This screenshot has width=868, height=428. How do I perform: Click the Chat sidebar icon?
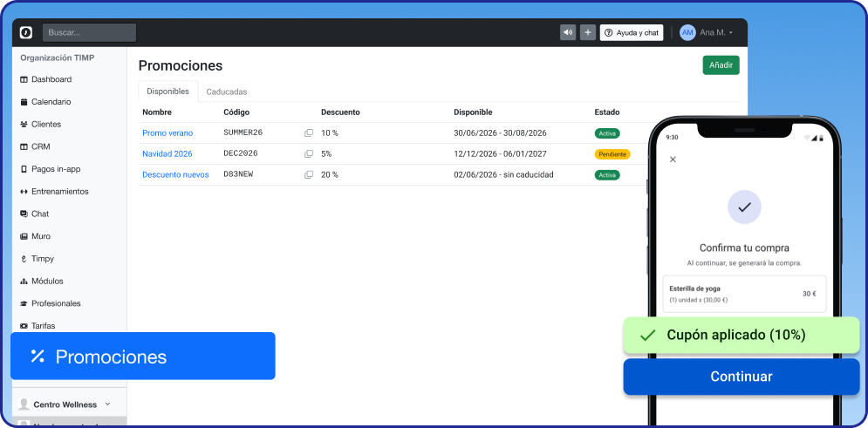[x=24, y=214]
